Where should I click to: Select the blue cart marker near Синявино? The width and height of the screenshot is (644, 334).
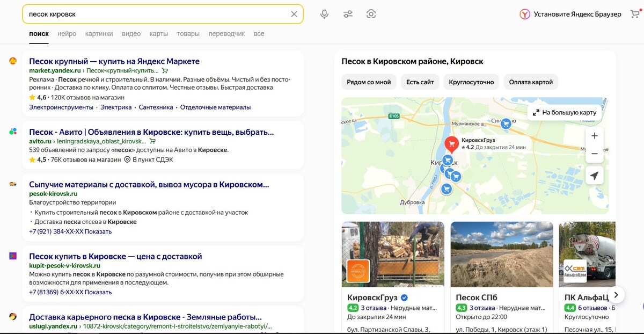pos(506,124)
